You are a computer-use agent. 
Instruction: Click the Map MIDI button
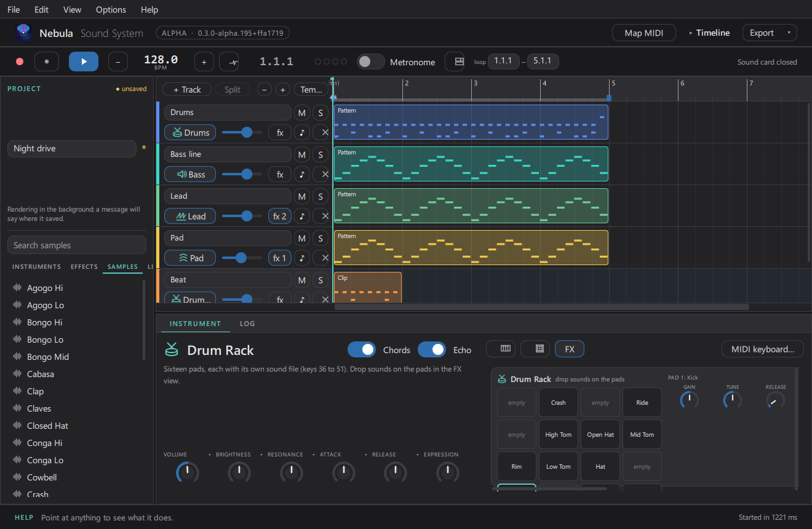644,33
